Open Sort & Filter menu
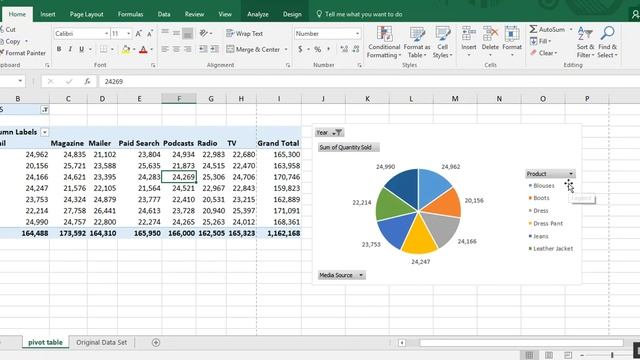Image resolution: width=640 pixels, height=360 pixels. pos(585,42)
